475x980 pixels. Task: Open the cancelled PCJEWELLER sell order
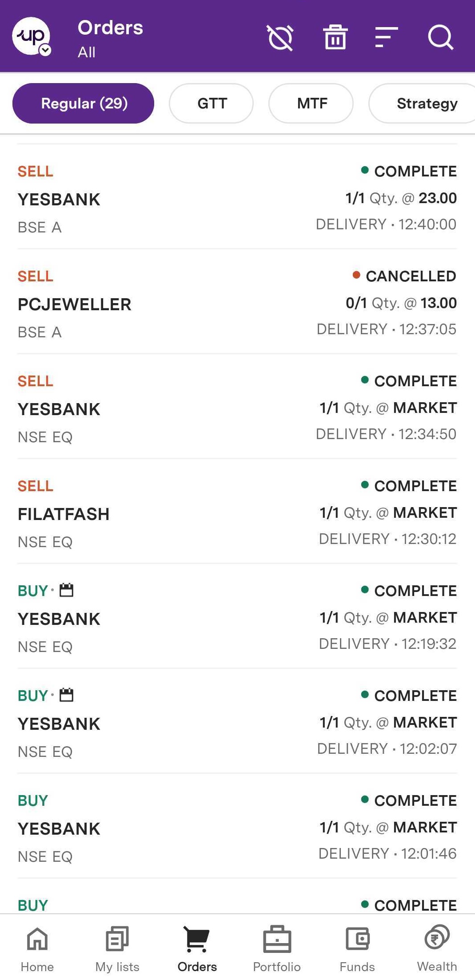237,303
